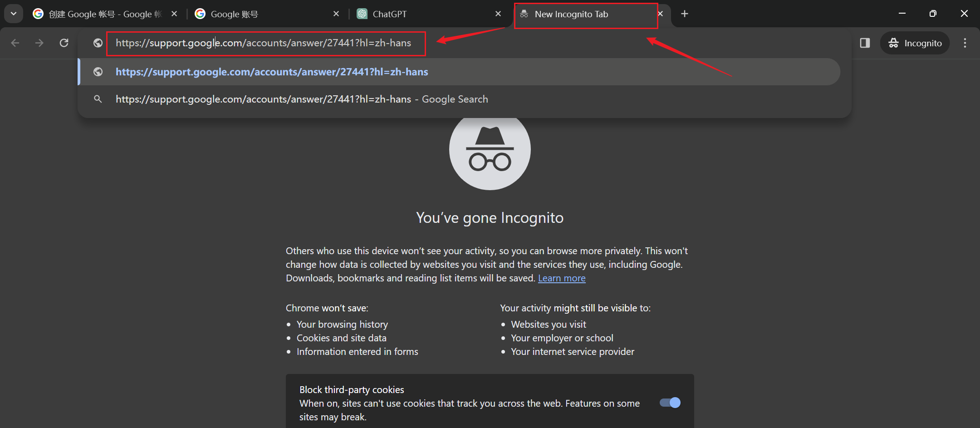
Task: Close the Google 账号 tab
Action: click(336, 14)
